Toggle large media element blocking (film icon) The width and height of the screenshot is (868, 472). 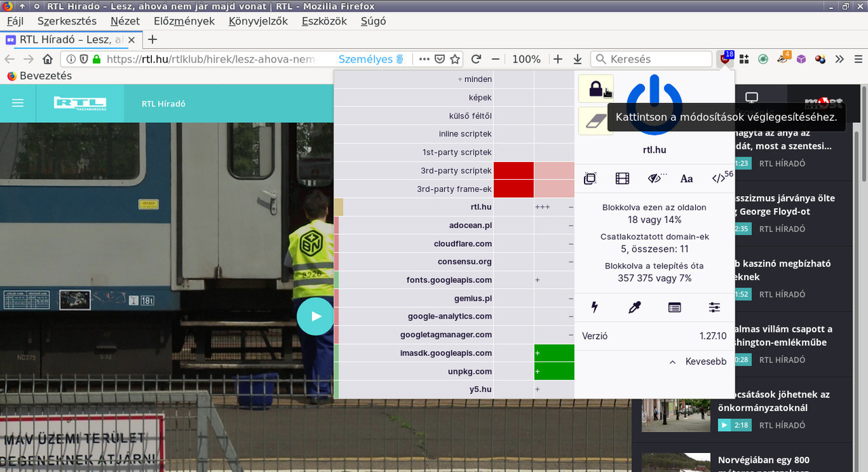coord(623,178)
